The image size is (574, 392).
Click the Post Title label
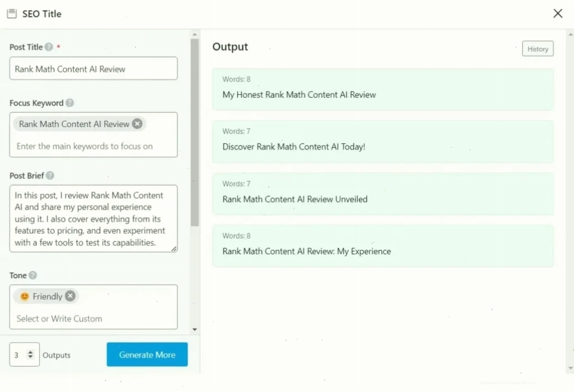[26, 47]
